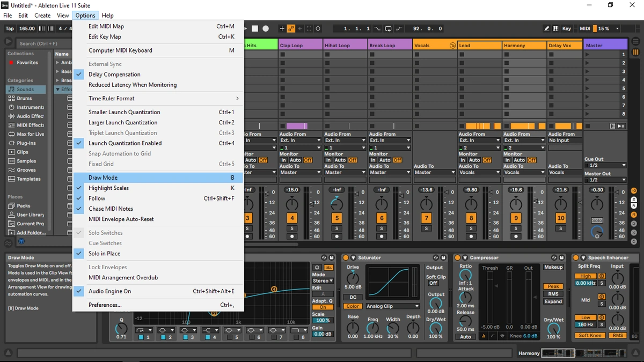Solo the Lead track with S button
Screen dimensions: 644x362
click(x=471, y=228)
